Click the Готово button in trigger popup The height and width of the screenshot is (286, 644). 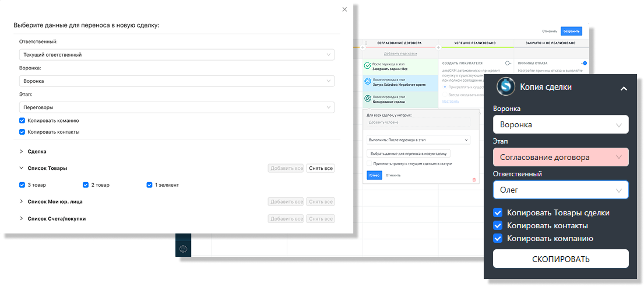point(374,175)
